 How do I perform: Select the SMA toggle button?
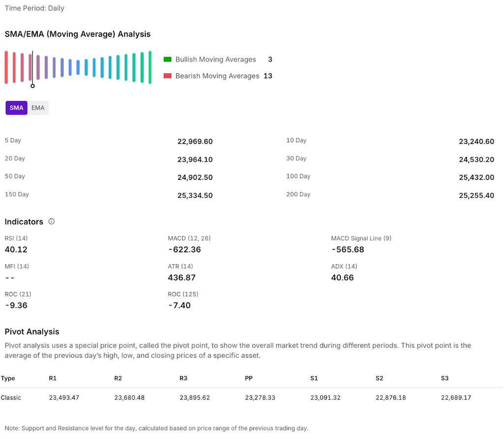coord(16,108)
